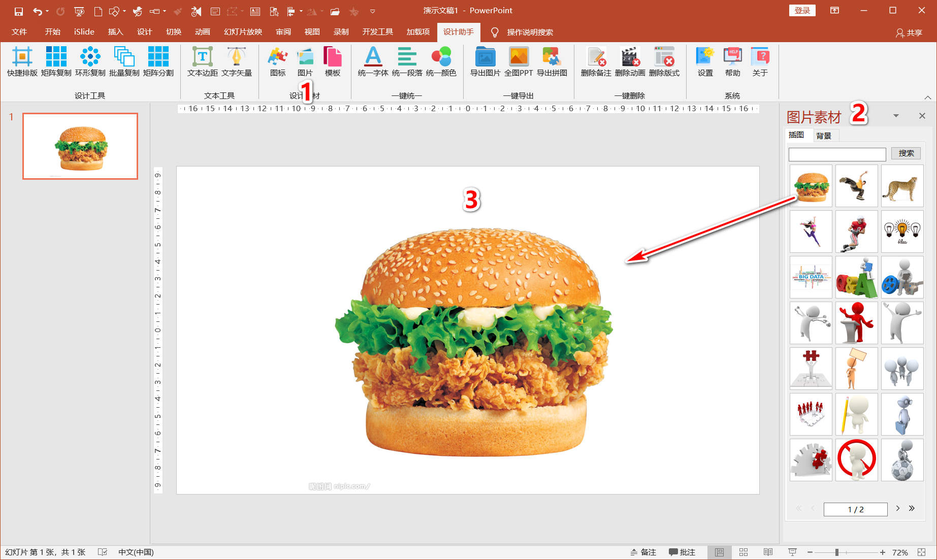This screenshot has width=937, height=560.
Task: Toggle the 备注 notes pane
Action: (643, 552)
